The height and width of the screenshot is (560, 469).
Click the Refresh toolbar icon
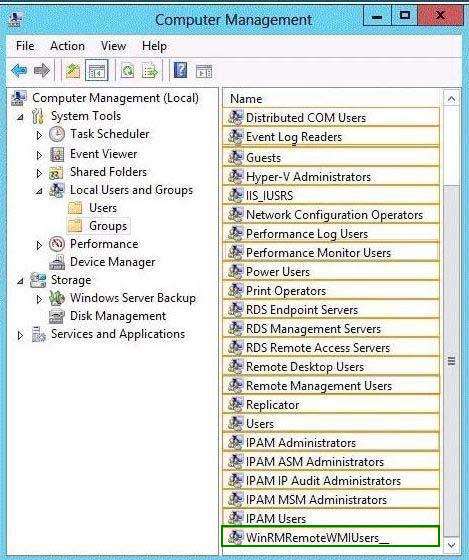pyautogui.click(x=127, y=70)
